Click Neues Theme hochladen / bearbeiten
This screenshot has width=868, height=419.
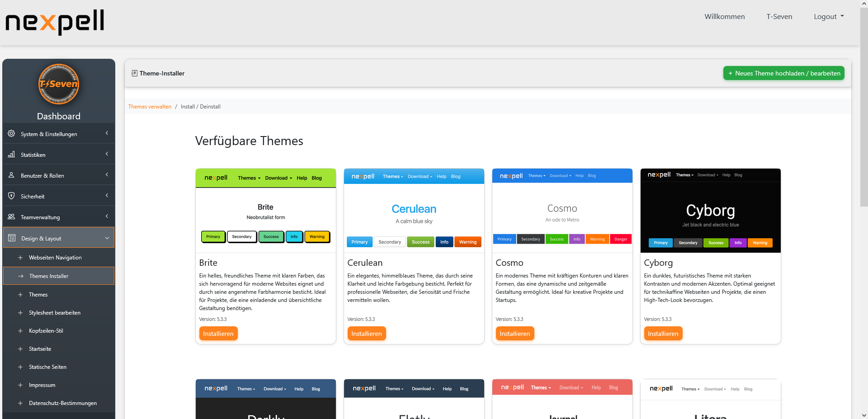coord(783,73)
